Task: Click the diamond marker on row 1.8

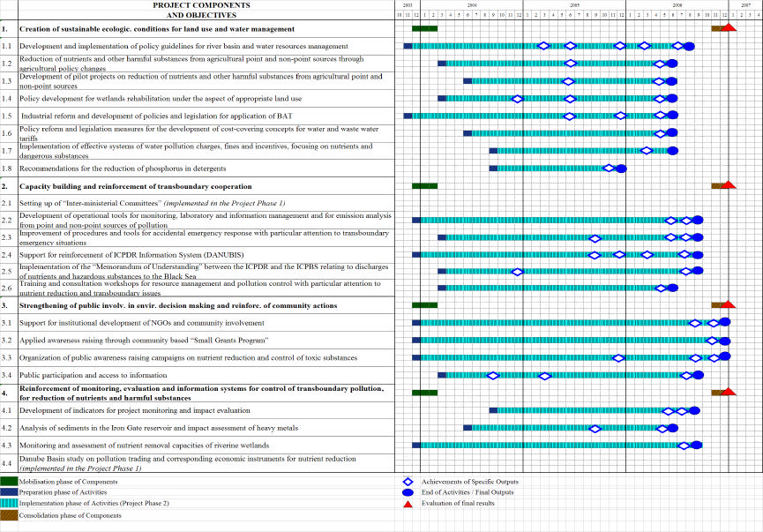Action: [x=609, y=168]
